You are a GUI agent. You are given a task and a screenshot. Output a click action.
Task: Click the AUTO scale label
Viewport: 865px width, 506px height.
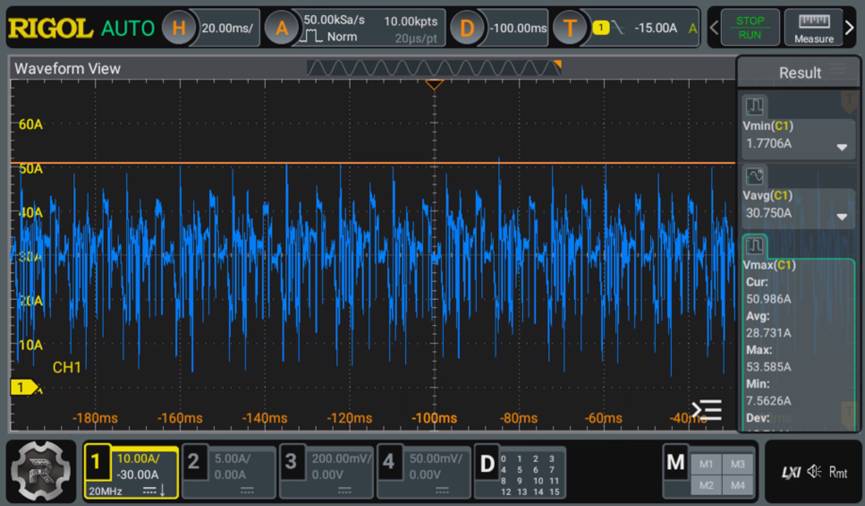tap(128, 28)
